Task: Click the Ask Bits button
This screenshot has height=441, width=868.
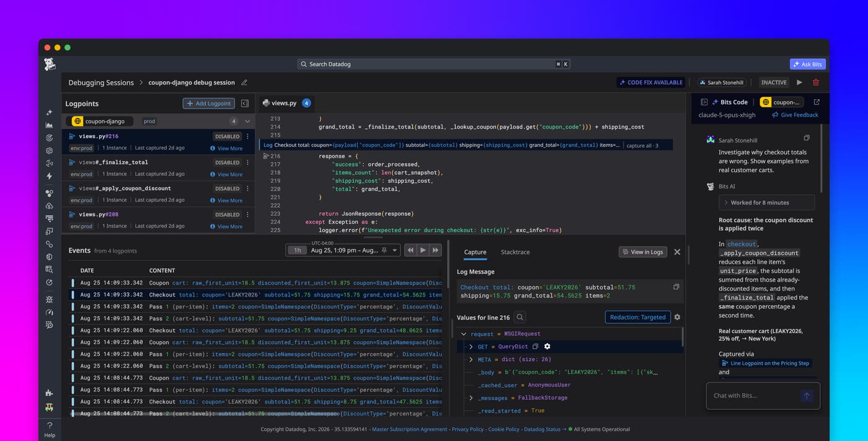Action: pos(807,64)
